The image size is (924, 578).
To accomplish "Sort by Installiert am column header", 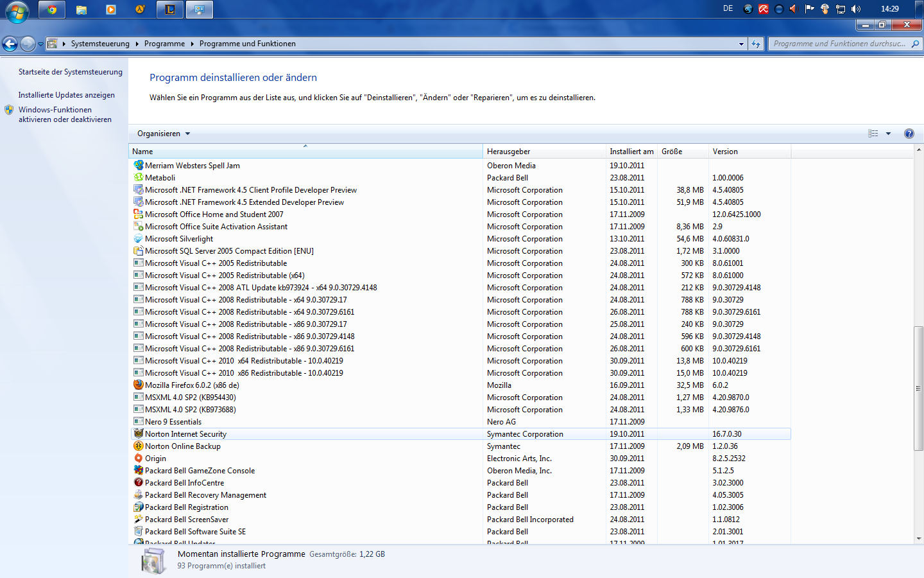I will pos(631,152).
